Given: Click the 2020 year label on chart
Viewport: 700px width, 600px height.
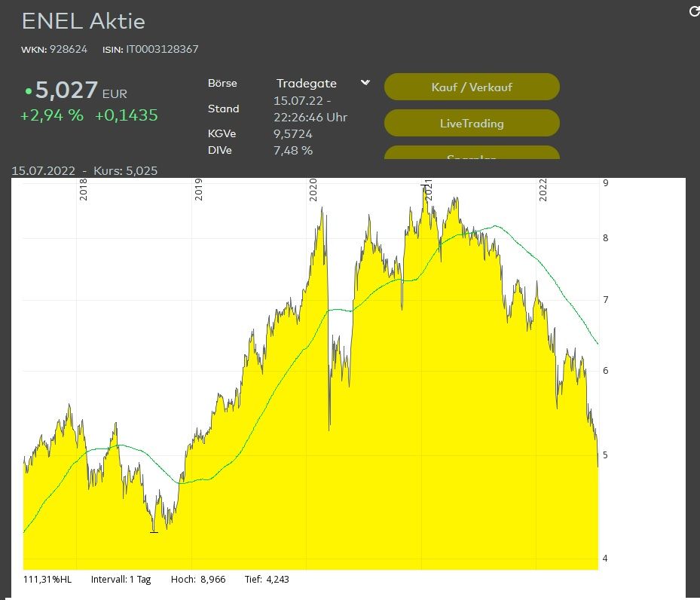Looking at the screenshot, I should coord(313,188).
